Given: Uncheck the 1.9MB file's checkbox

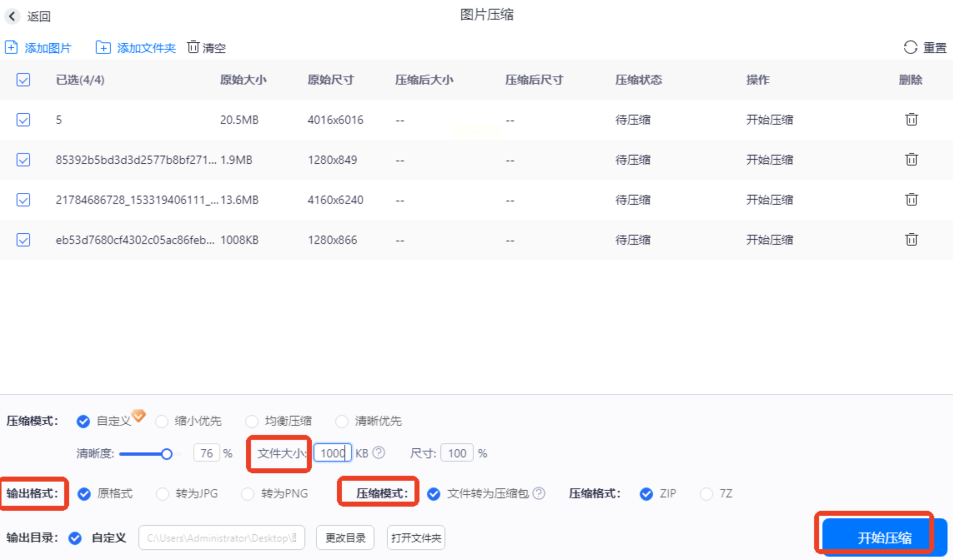Looking at the screenshot, I should tap(23, 160).
